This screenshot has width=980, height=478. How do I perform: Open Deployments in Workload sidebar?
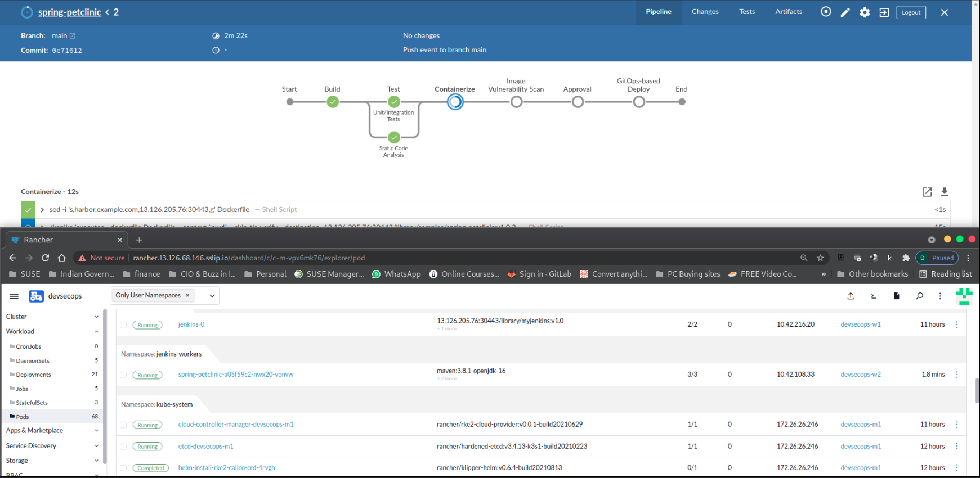33,375
